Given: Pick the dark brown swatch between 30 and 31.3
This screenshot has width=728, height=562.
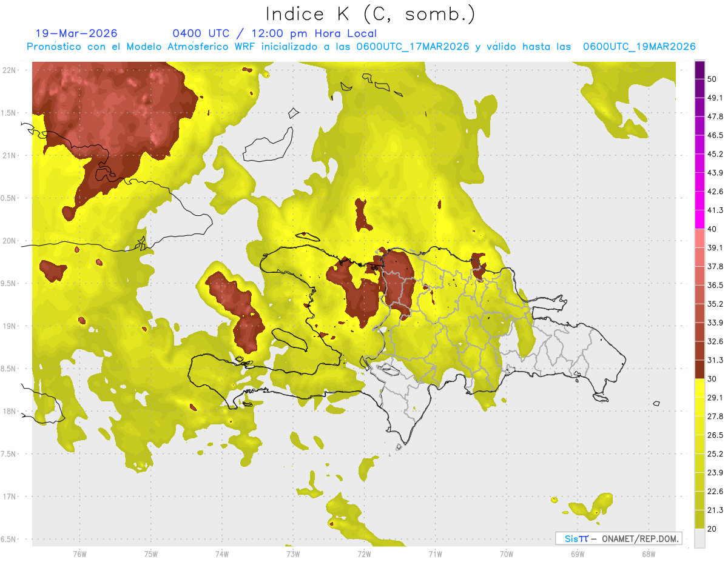Looking at the screenshot, I should [699, 369].
